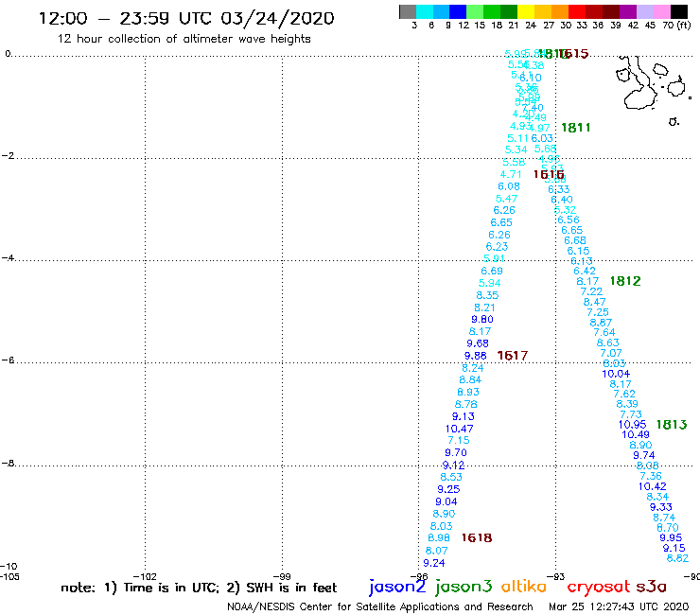The height and width of the screenshot is (615, 700).
Task: Click the wave height value 10.49
Action: (x=636, y=434)
